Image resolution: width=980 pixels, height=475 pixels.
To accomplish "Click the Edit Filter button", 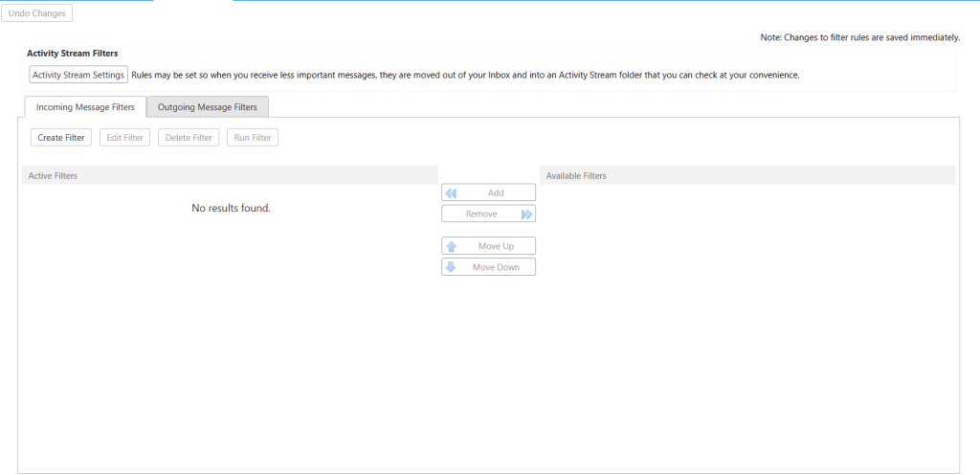I will pos(124,138).
